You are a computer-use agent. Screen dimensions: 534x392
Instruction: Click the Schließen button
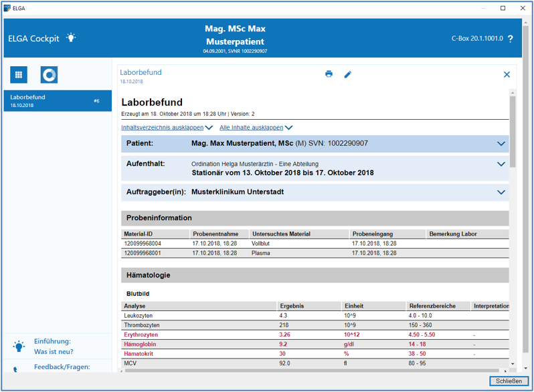pos(509,381)
